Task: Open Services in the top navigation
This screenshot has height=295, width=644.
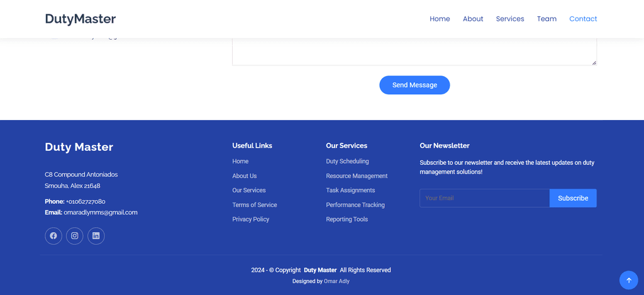Action: (509, 19)
